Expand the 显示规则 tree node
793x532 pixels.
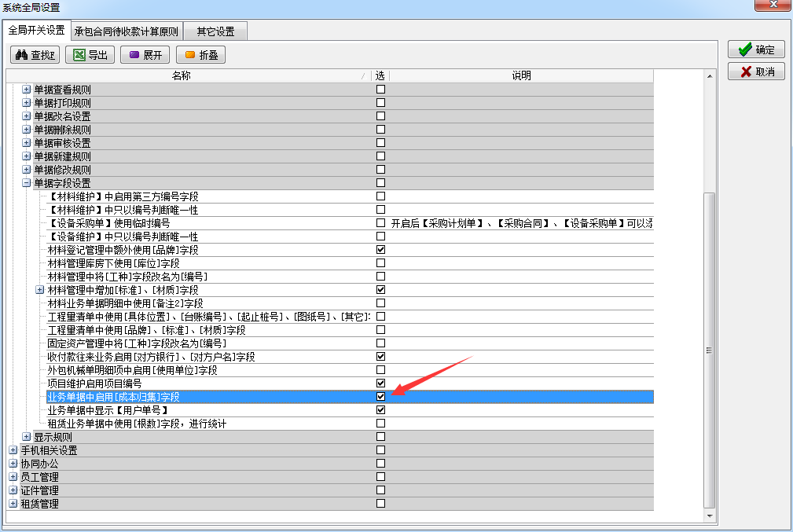tap(27, 437)
